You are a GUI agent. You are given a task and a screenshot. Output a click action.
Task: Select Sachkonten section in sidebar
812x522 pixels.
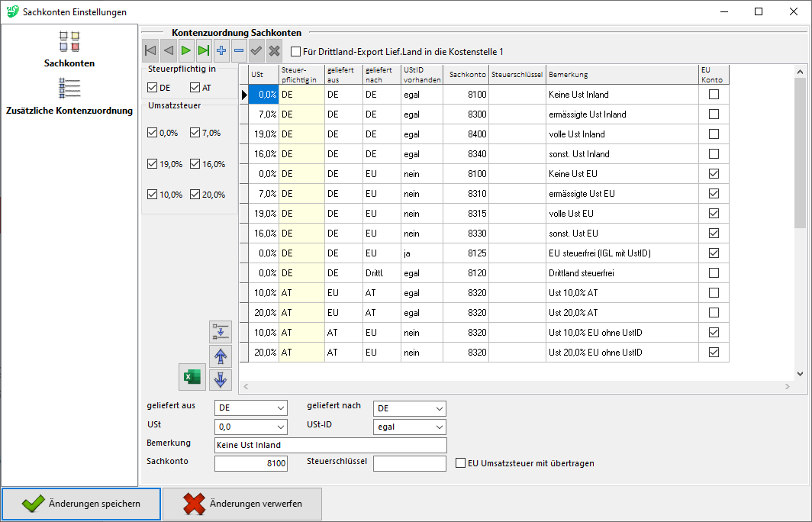(69, 49)
